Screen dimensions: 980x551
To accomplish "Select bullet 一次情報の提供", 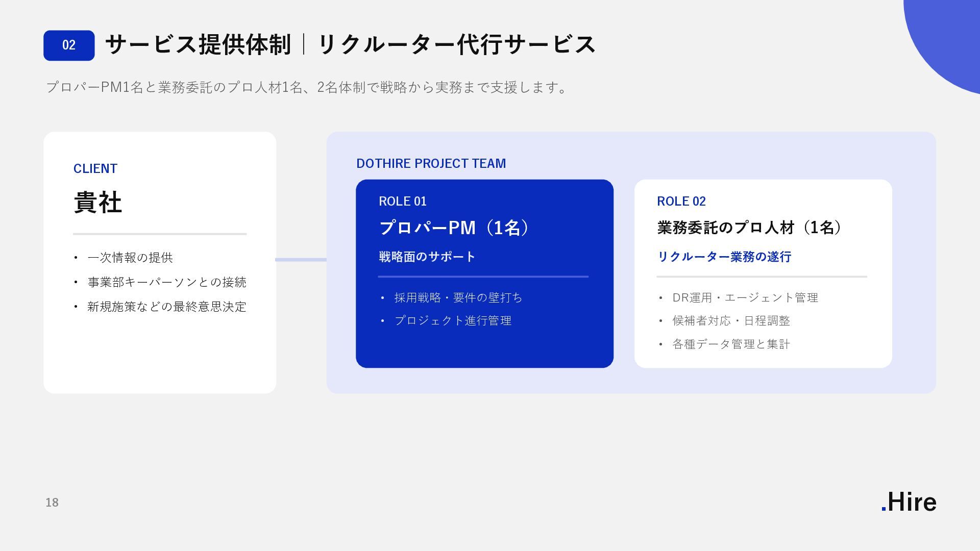I will click(x=130, y=258).
